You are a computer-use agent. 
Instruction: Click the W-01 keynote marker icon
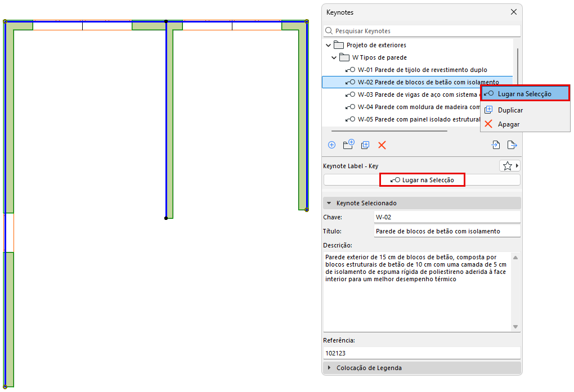[350, 70]
